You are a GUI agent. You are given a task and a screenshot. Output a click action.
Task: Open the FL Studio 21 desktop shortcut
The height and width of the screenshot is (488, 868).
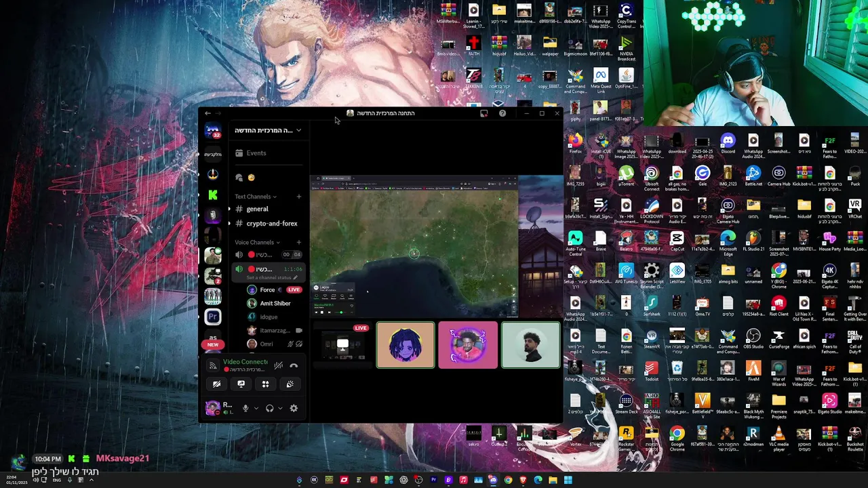[x=753, y=241]
